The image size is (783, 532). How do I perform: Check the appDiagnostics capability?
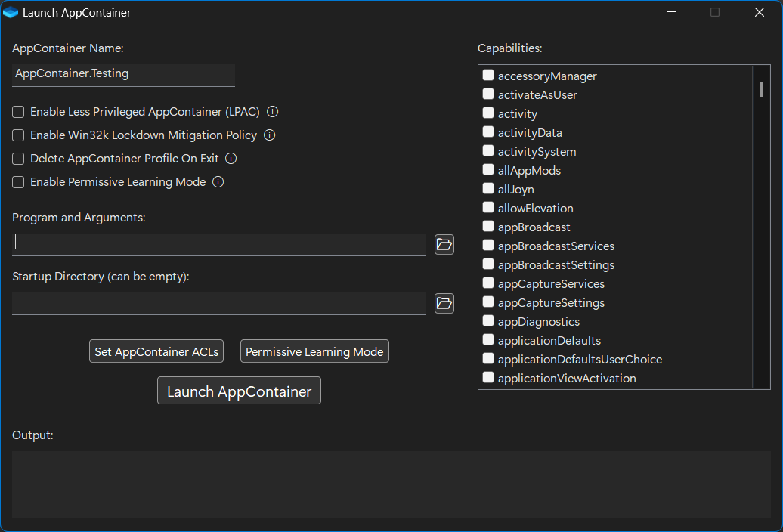[488, 321]
